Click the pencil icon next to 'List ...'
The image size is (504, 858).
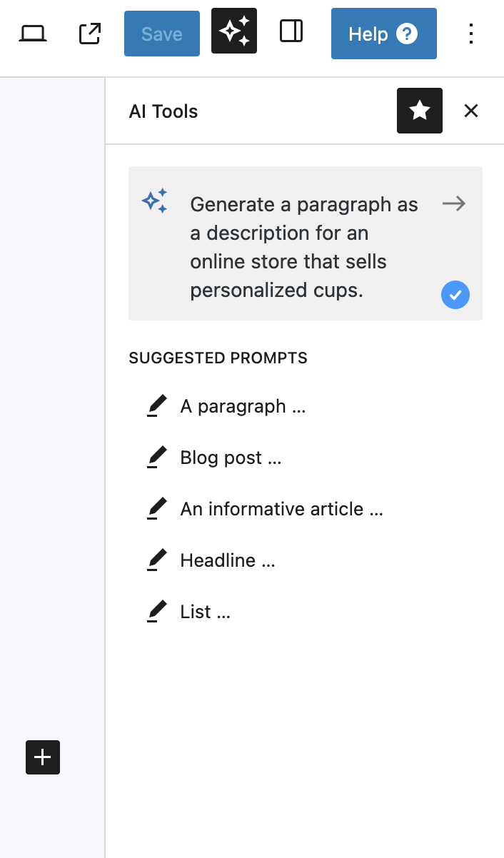157,612
